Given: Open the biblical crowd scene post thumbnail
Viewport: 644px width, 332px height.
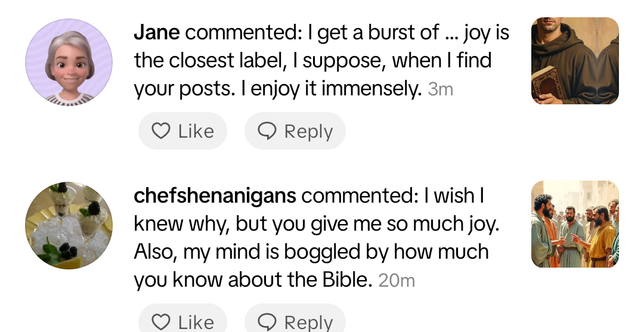Looking at the screenshot, I should tap(574, 224).
